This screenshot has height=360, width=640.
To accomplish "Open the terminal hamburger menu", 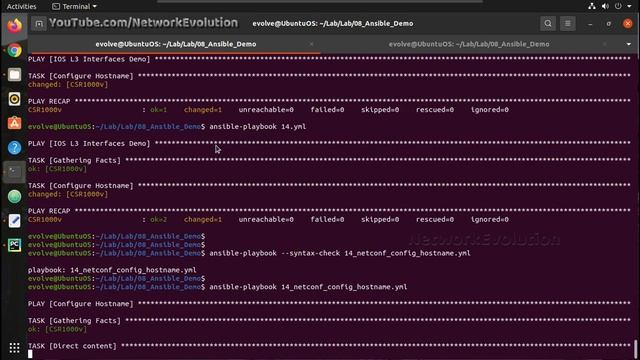I will [x=567, y=24].
